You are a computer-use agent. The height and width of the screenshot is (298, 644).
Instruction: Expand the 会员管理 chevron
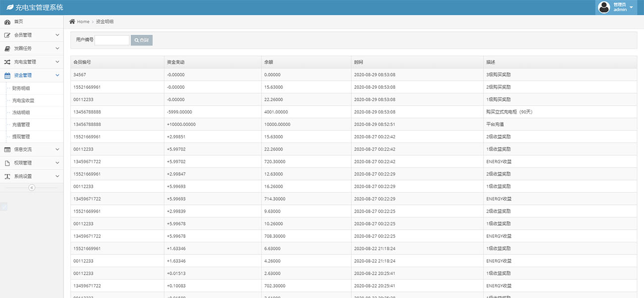click(x=57, y=35)
